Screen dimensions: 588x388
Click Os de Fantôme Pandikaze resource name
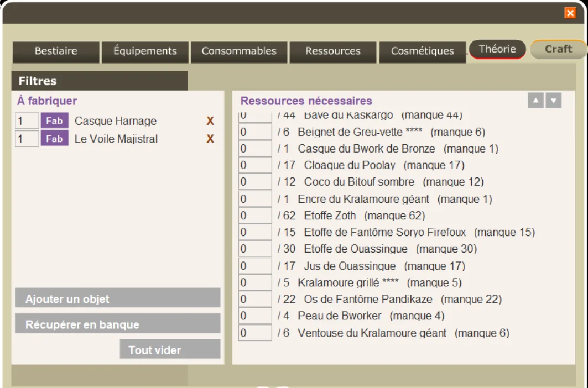pos(368,299)
